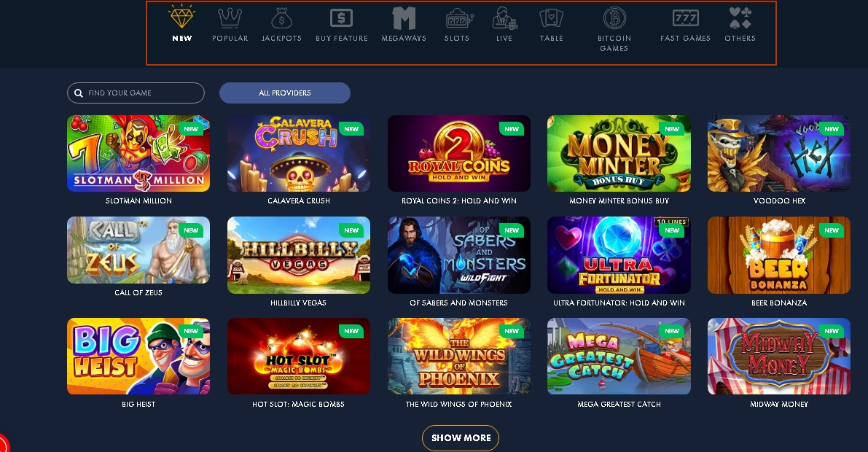Open the Popular category crown icon
The width and height of the screenshot is (868, 452).
click(x=230, y=18)
